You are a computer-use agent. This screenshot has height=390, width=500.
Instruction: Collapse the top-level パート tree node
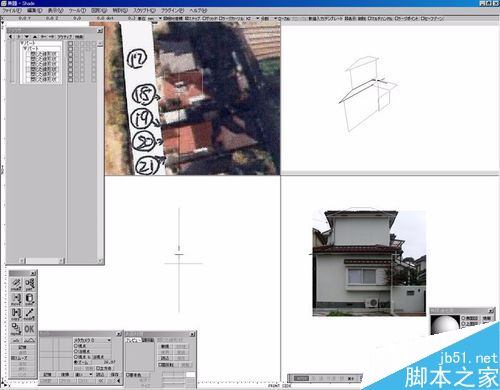pos(22,43)
